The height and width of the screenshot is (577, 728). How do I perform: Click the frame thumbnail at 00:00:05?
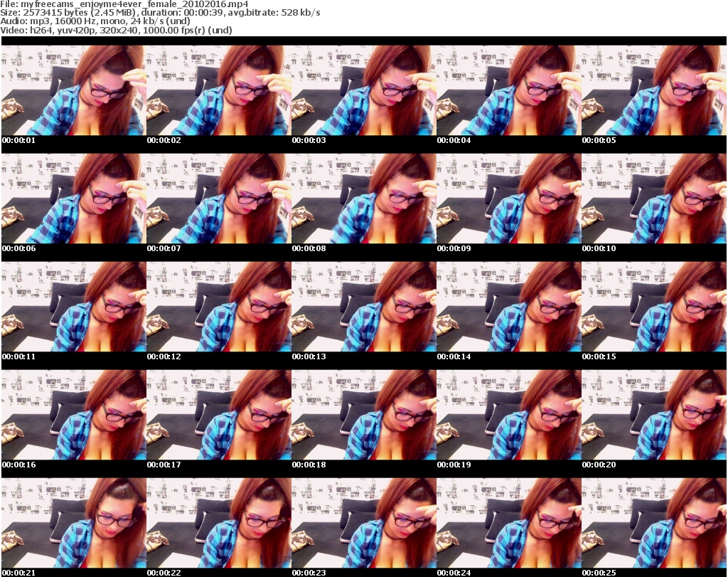pos(654,90)
